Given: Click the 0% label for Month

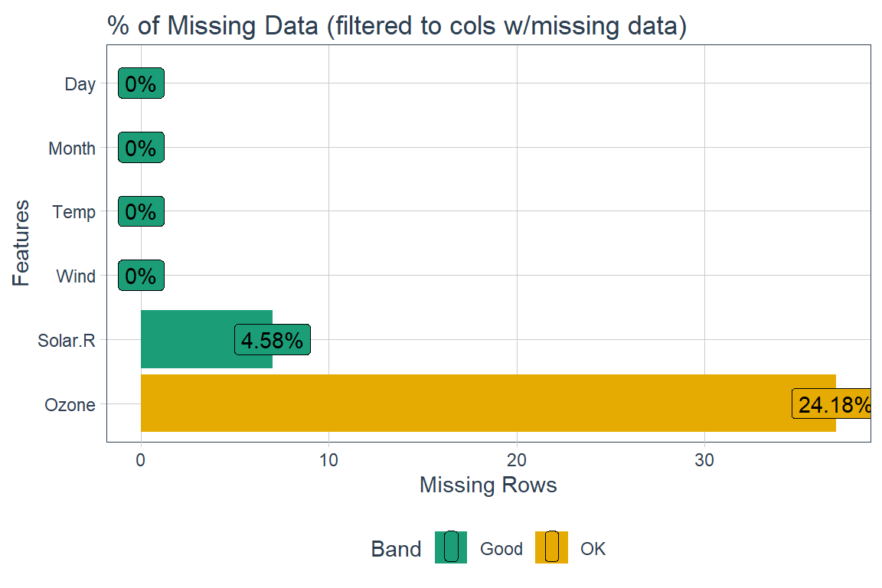Looking at the screenshot, I should click(141, 148).
